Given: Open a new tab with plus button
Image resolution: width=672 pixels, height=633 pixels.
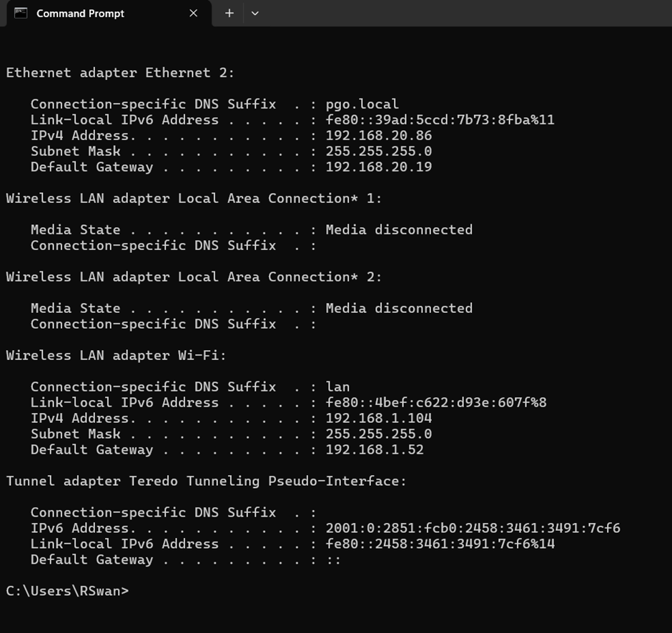Looking at the screenshot, I should (x=229, y=14).
